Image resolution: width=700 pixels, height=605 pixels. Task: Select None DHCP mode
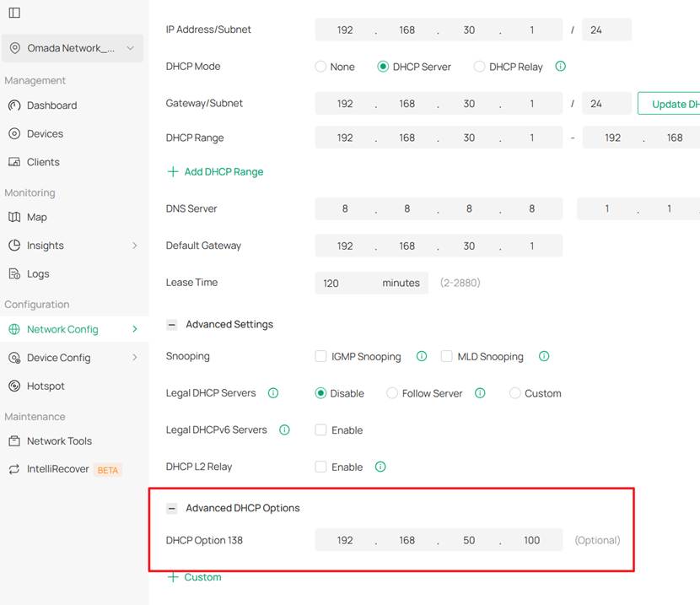(x=320, y=67)
